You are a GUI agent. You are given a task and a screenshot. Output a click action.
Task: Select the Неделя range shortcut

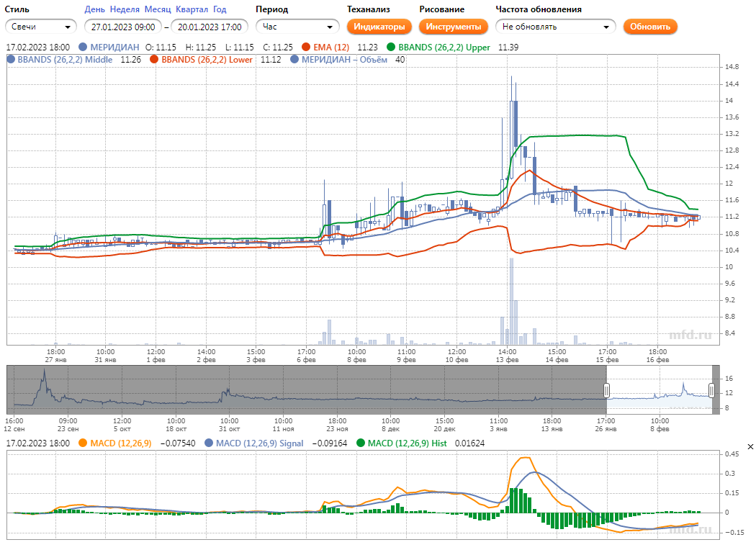(125, 9)
